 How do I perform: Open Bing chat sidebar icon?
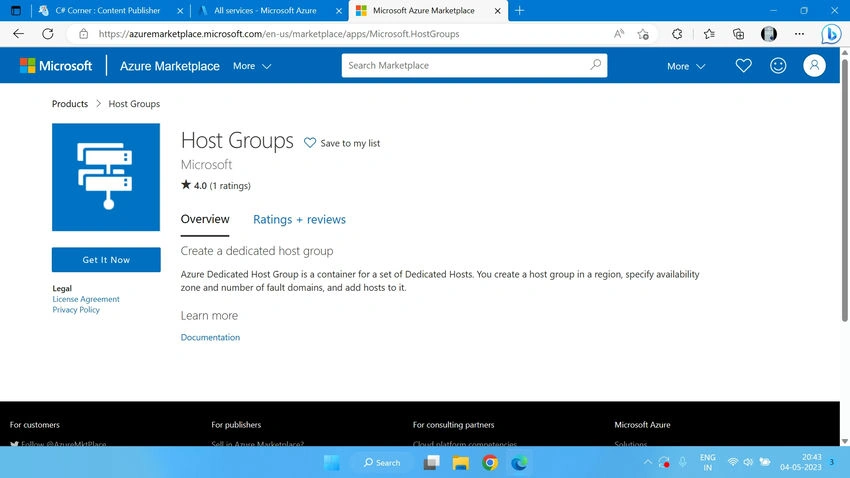[830, 34]
